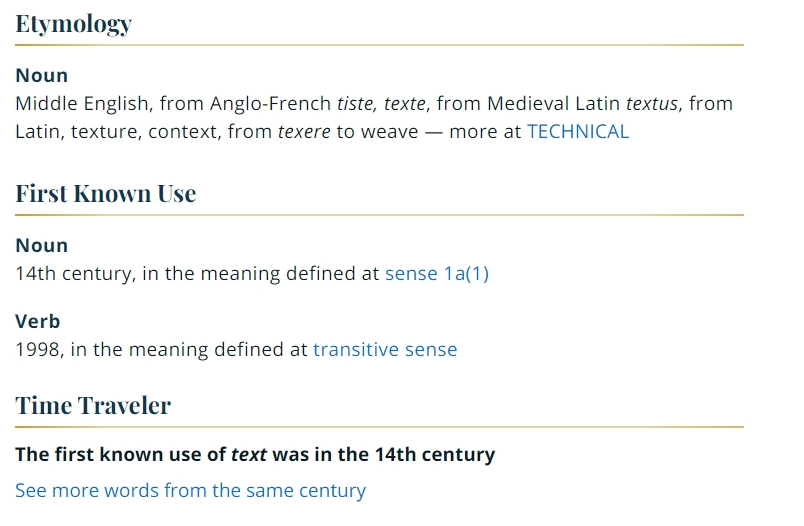
Task: Click '14th century' in the Noun first-use line
Action: (x=75, y=273)
